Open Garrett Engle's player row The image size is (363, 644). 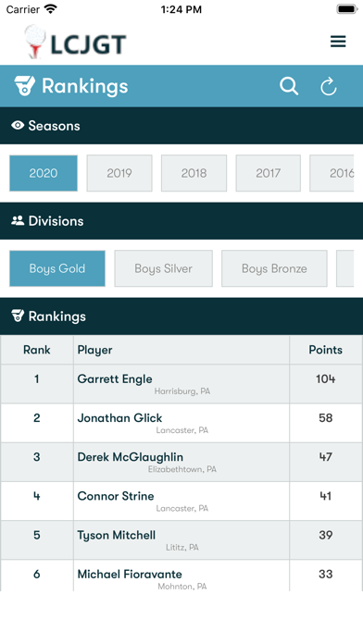tap(181, 384)
